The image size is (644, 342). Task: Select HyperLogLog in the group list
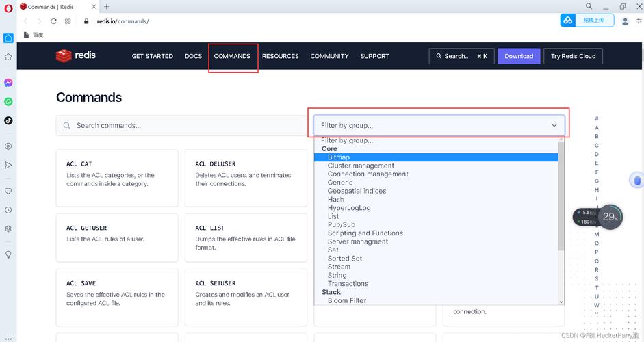click(x=436, y=208)
